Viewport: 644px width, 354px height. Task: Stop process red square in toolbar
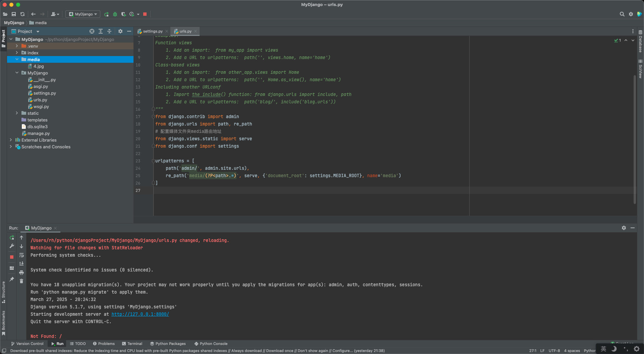click(x=145, y=14)
